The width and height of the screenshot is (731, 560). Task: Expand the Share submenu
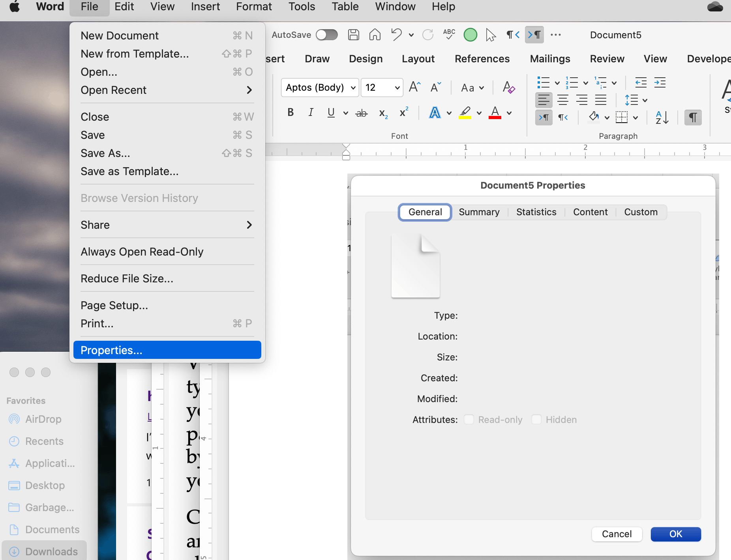[x=167, y=225]
